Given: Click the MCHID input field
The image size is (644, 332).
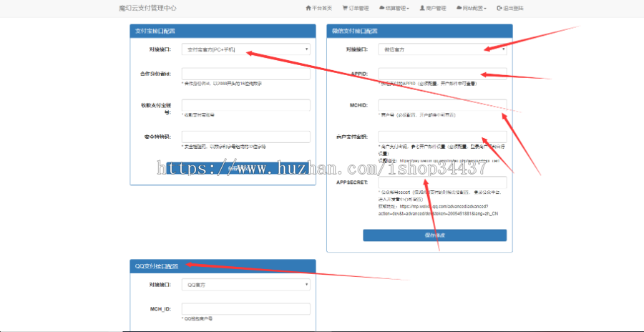Looking at the screenshot, I should (x=442, y=105).
